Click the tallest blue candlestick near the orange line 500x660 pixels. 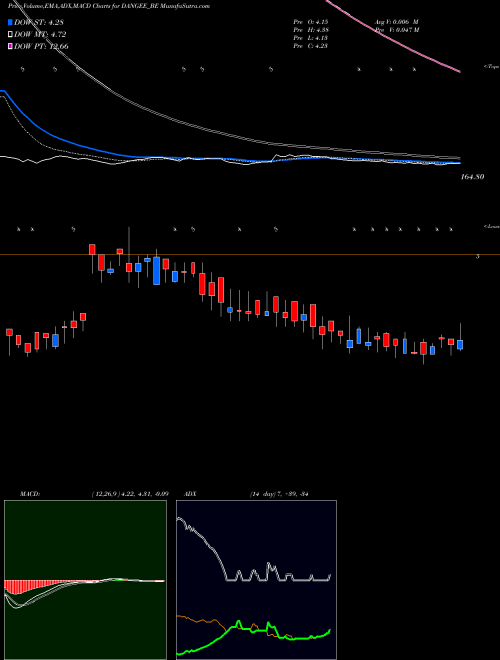(x=156, y=271)
